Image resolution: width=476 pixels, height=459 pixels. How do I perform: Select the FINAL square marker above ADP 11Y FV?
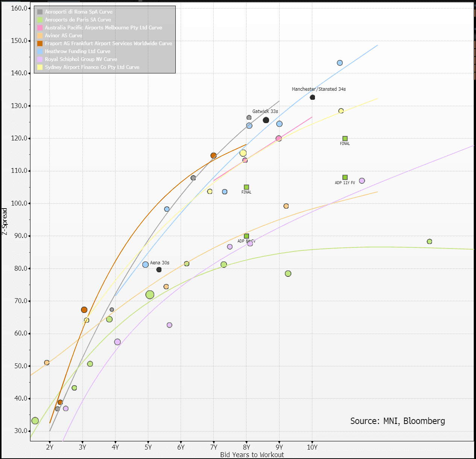[345, 139]
